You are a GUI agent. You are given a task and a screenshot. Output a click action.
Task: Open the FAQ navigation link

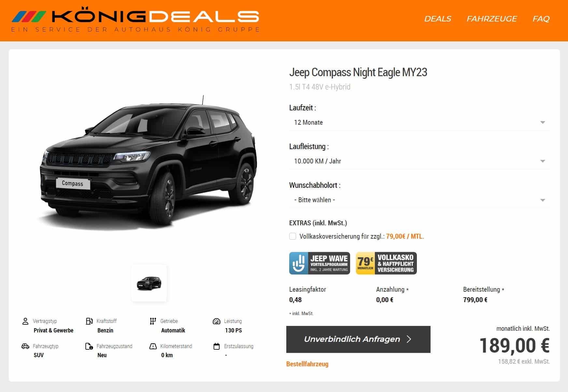pos(541,19)
